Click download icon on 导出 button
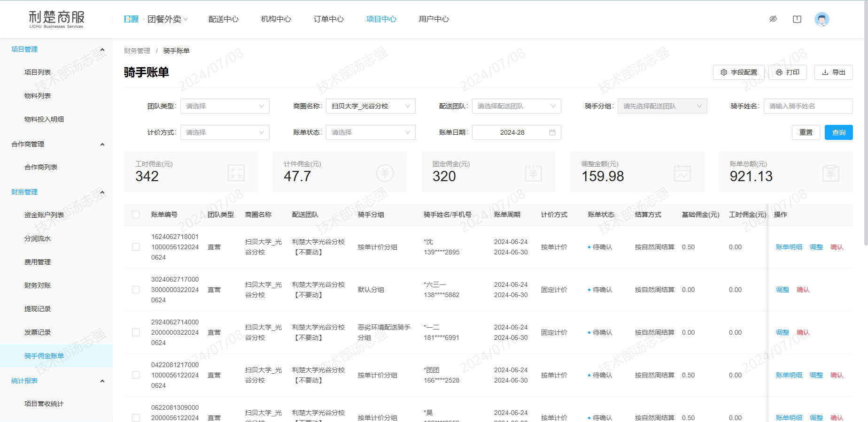This screenshot has width=868, height=422. tap(825, 72)
